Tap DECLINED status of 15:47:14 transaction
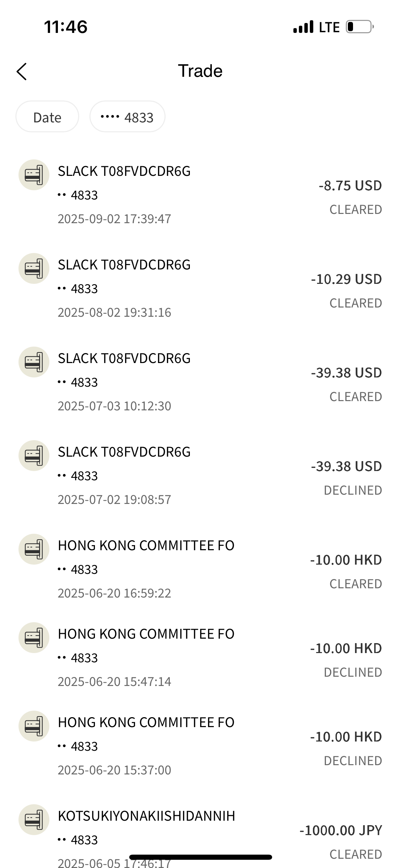The width and height of the screenshot is (401, 868). pos(353,673)
